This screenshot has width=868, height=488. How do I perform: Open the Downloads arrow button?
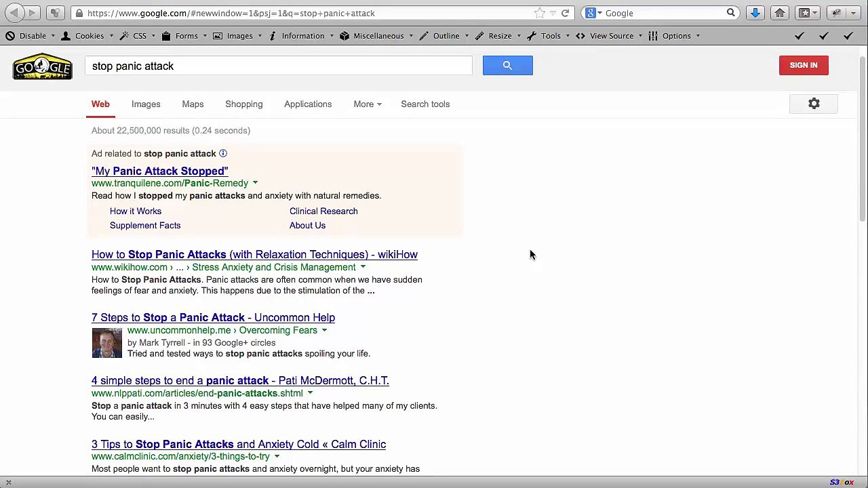coord(755,13)
